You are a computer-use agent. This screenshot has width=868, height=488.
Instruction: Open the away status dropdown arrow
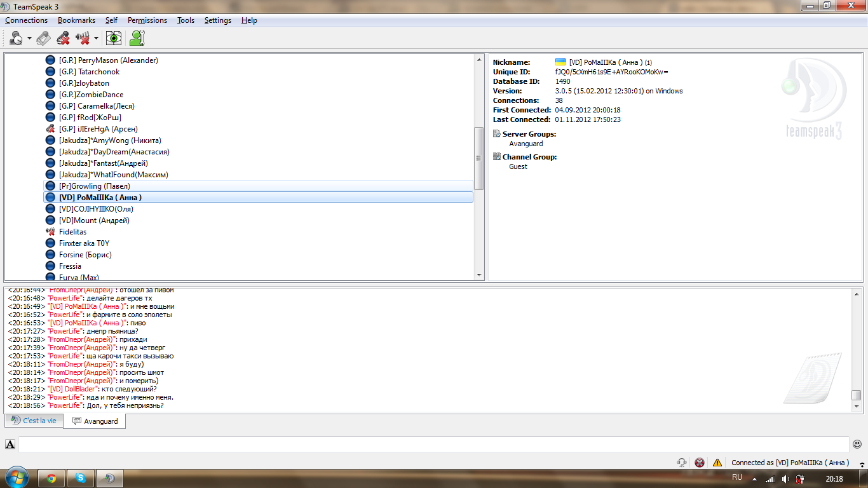point(29,39)
